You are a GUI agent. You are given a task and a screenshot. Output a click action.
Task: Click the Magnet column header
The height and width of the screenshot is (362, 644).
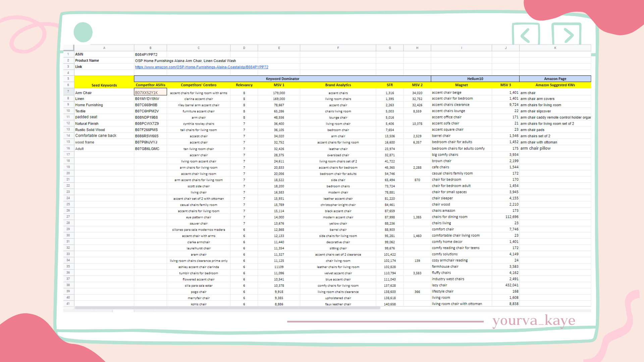(462, 85)
